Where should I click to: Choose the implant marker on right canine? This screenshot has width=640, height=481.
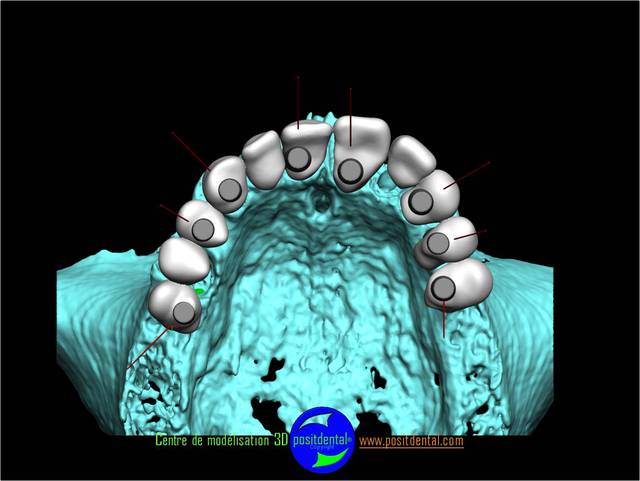click(x=421, y=202)
